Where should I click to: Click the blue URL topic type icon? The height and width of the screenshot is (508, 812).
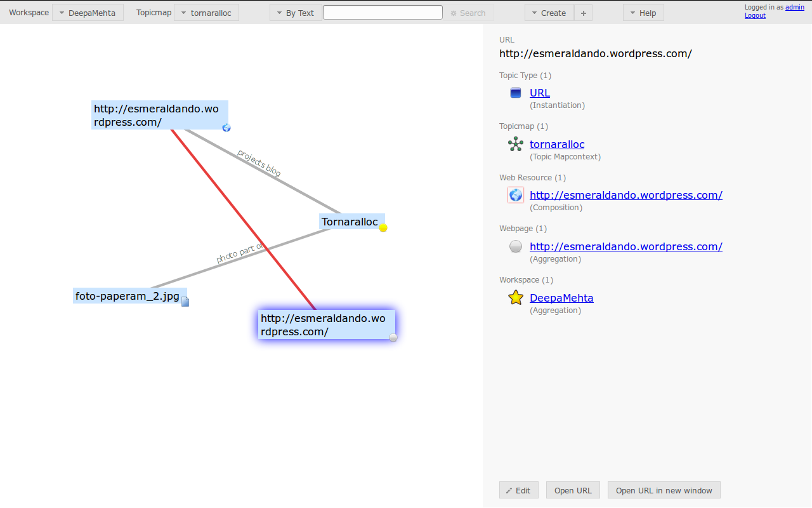[x=516, y=93]
